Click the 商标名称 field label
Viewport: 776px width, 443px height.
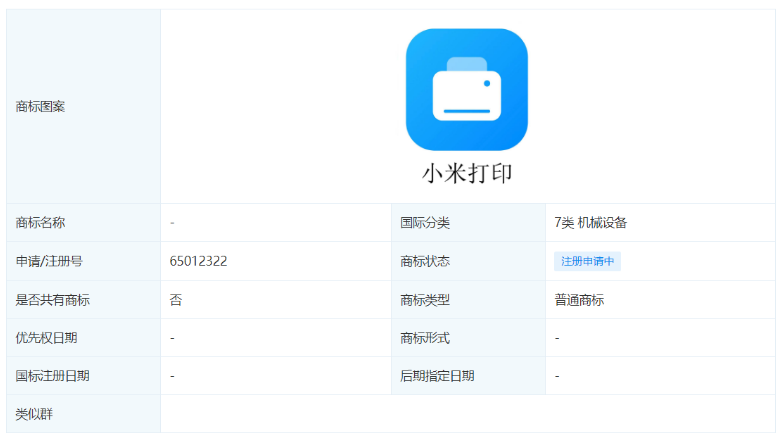coord(40,223)
